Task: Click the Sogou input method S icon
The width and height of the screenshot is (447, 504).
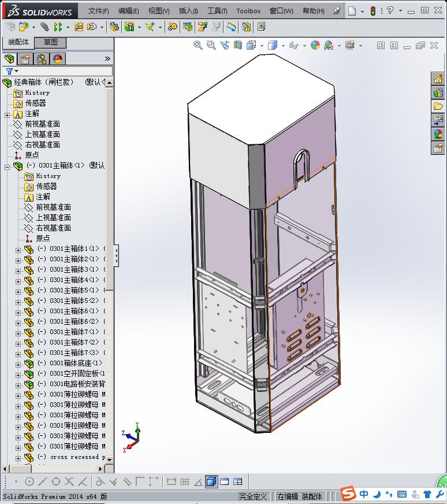Action: [348, 494]
